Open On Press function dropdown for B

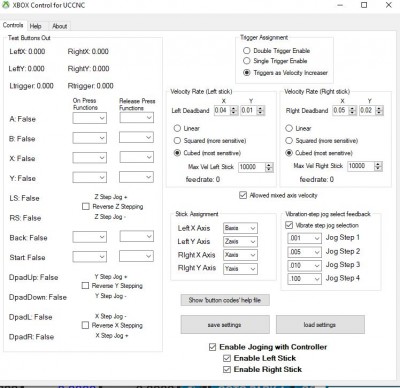[90, 138]
